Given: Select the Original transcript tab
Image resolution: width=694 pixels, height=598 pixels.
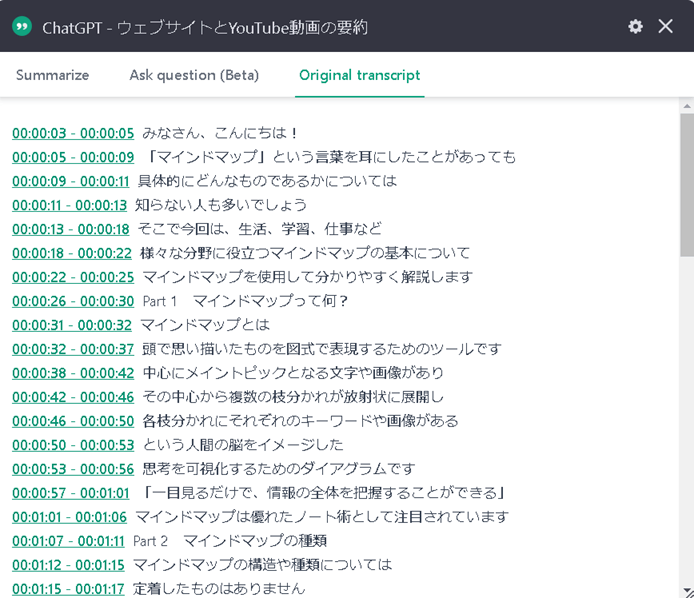Looking at the screenshot, I should (x=359, y=75).
